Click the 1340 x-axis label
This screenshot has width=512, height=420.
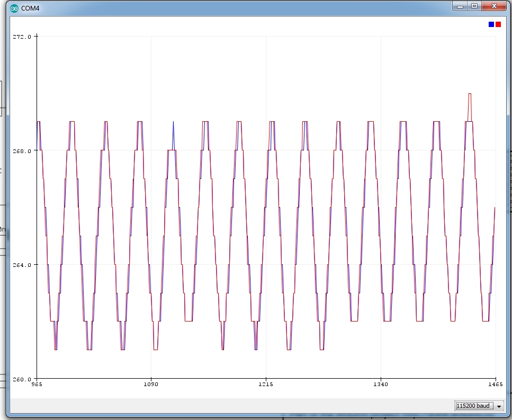point(380,385)
